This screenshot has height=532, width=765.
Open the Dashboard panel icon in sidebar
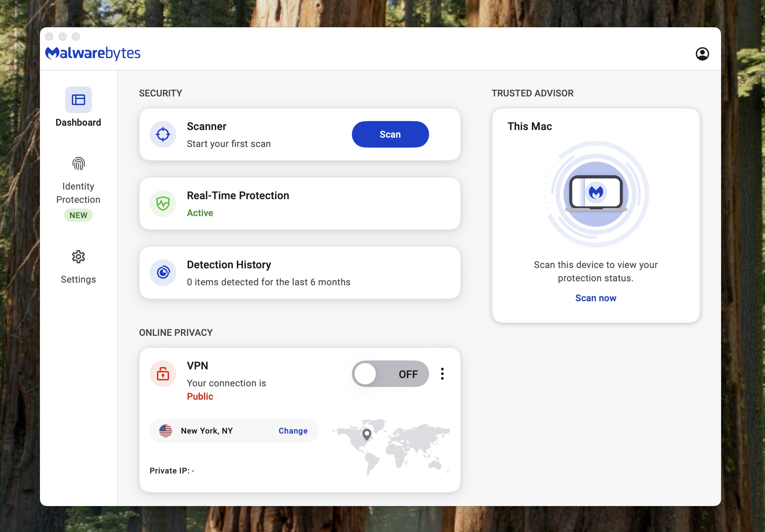tap(78, 99)
